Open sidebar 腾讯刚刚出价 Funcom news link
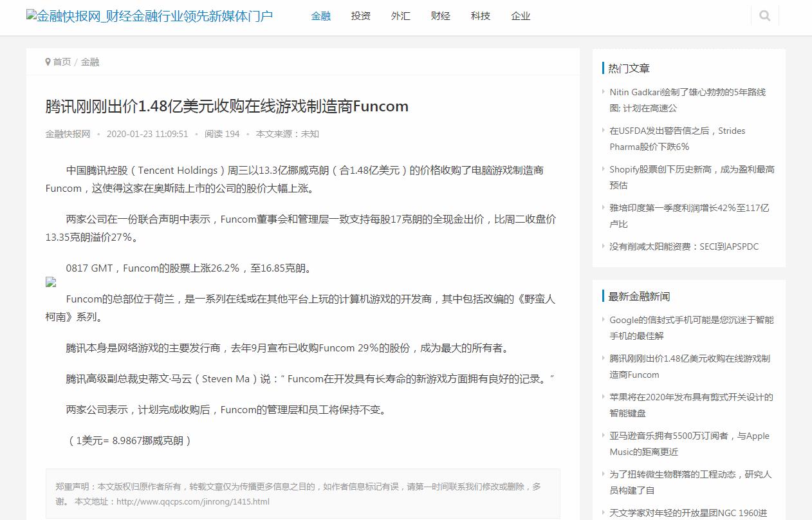The image size is (812, 520). (690, 366)
